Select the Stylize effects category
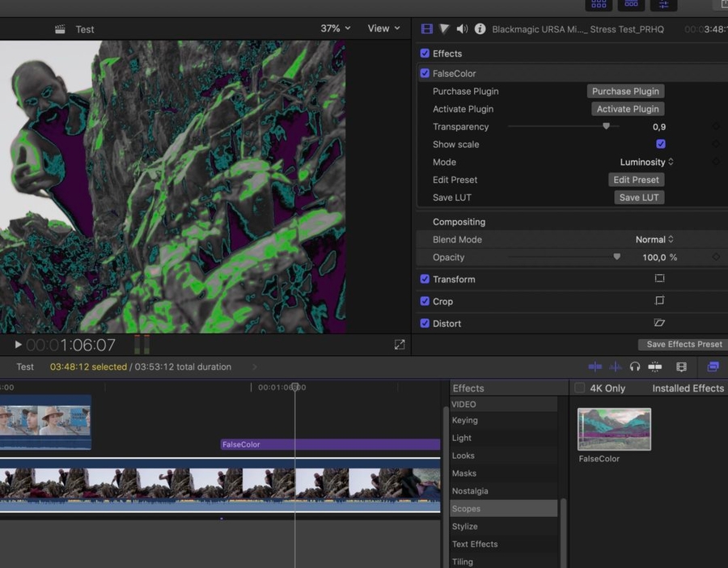The image size is (728, 568). pos(465,527)
